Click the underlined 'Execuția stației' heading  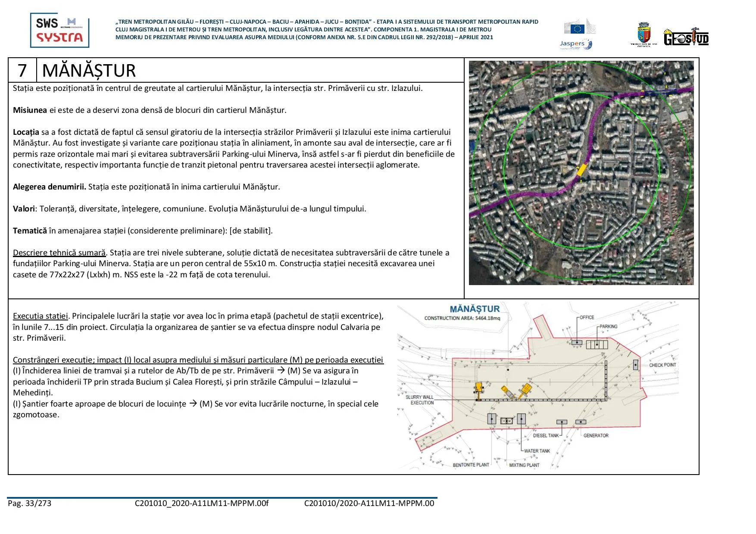tap(41, 316)
